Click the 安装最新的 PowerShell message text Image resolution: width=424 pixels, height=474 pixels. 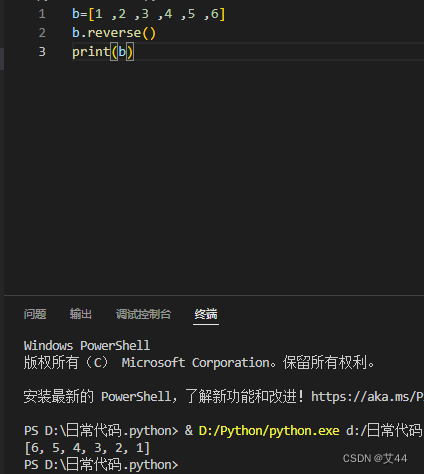click(x=163, y=397)
